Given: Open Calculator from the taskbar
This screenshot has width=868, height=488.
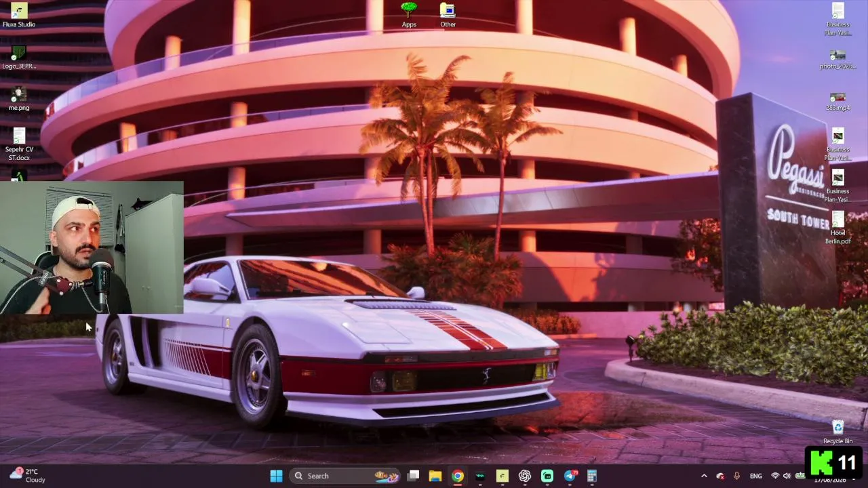Looking at the screenshot, I should click(592, 476).
